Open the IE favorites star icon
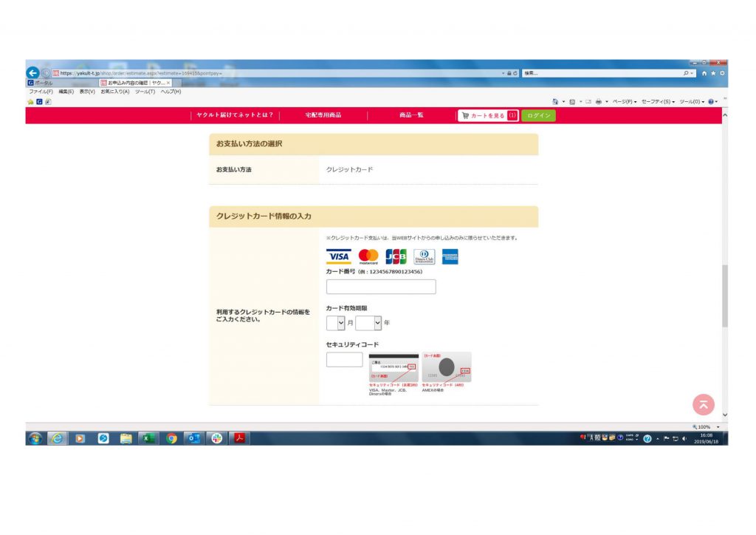 pos(713,73)
